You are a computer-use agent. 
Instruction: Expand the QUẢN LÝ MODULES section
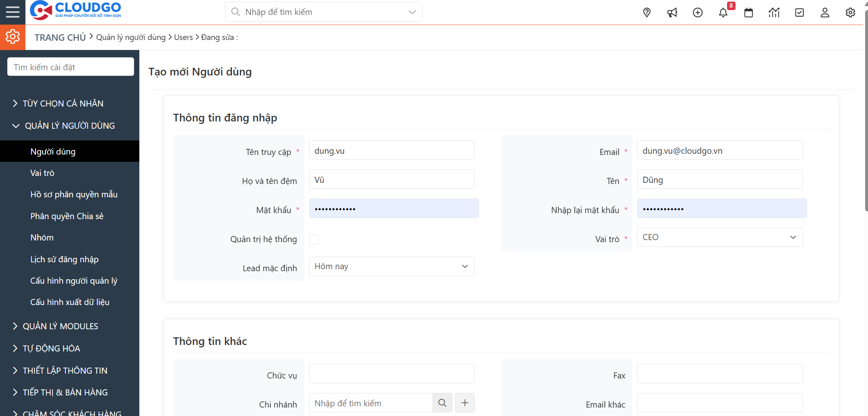pyautogui.click(x=60, y=326)
